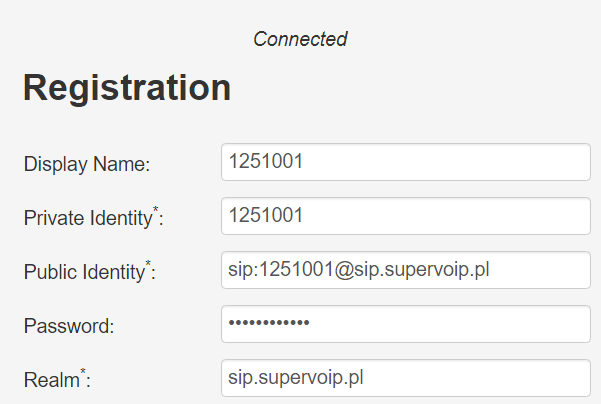This screenshot has width=601, height=404.
Task: Focus the Password field
Action: pyautogui.click(x=405, y=324)
